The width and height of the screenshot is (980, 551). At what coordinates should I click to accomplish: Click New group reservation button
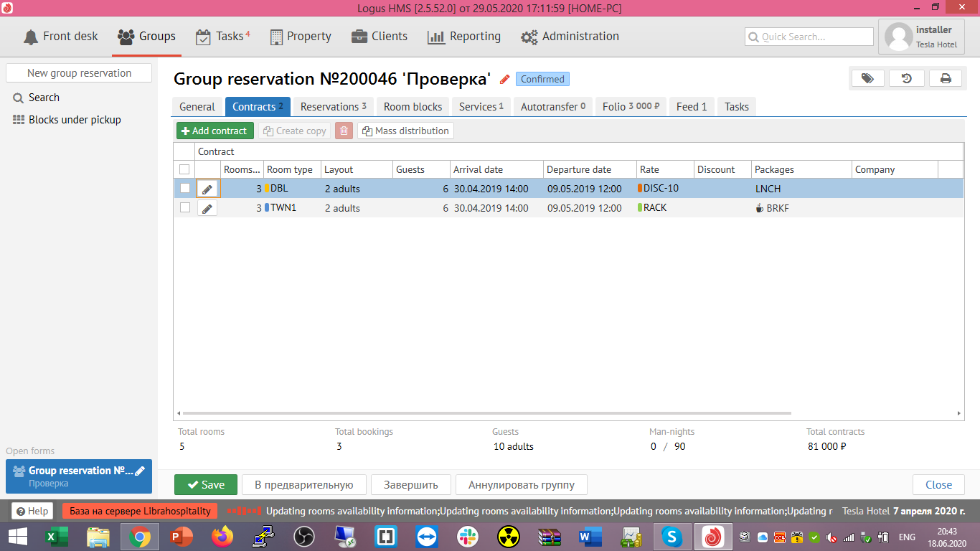pos(79,73)
